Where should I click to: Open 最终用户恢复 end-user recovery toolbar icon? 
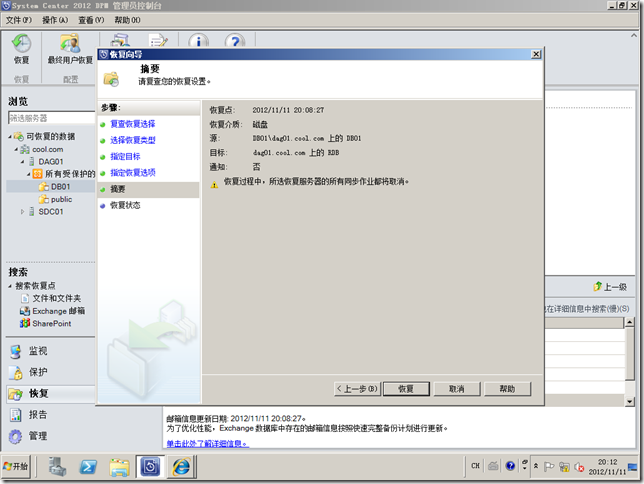tap(70, 49)
